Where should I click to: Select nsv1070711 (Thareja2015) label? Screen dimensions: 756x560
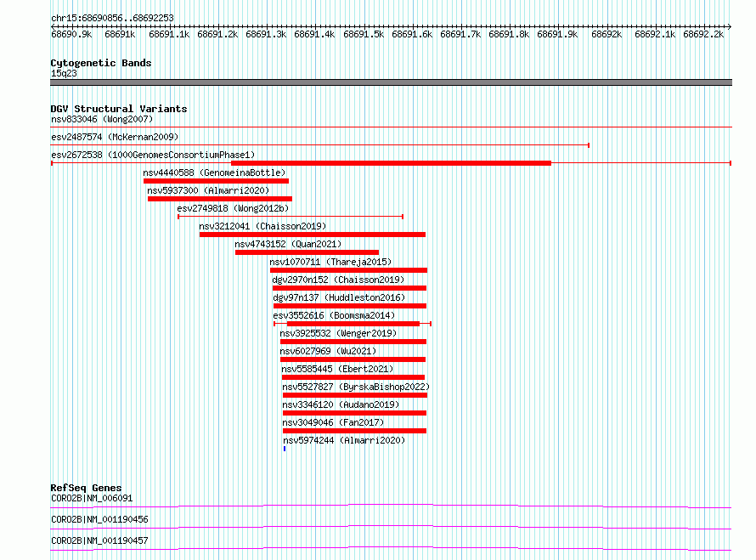point(330,262)
